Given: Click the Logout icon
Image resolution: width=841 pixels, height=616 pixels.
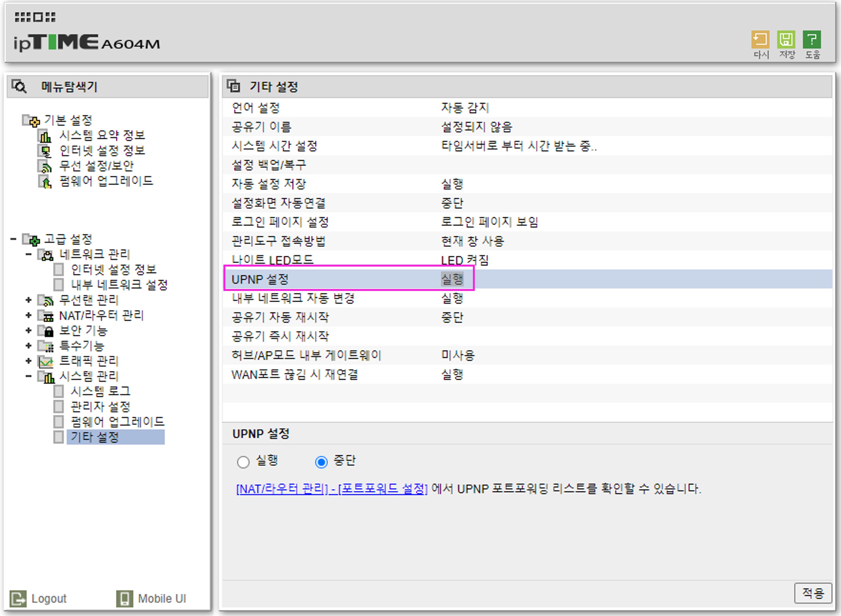Looking at the screenshot, I should [18, 599].
